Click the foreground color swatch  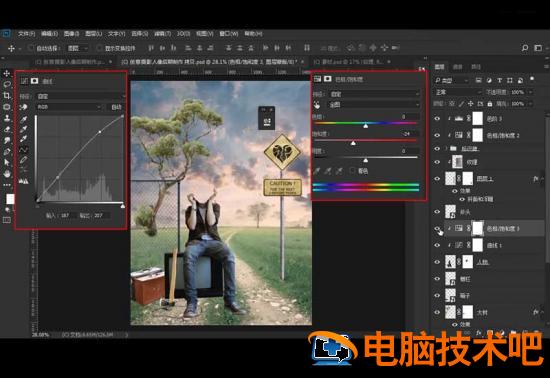point(10,199)
